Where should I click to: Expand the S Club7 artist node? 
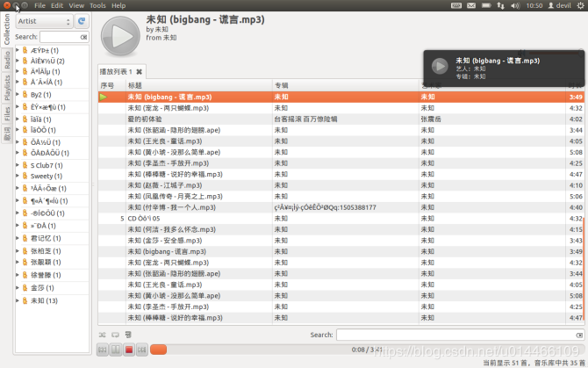click(x=18, y=165)
